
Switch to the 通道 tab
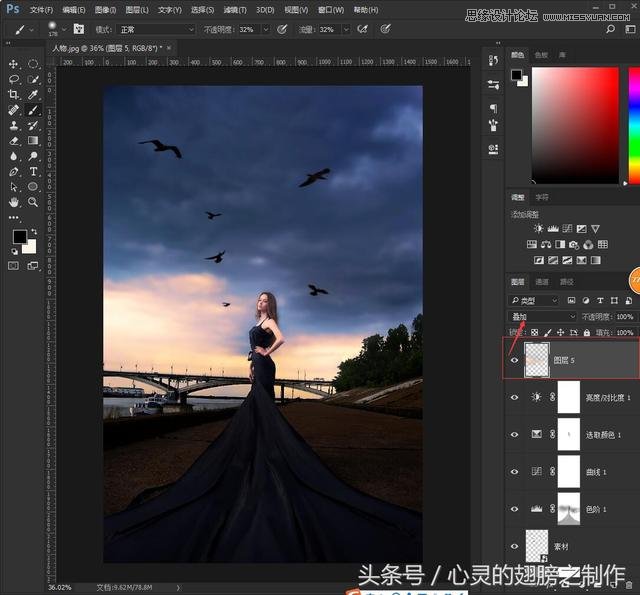[x=542, y=282]
